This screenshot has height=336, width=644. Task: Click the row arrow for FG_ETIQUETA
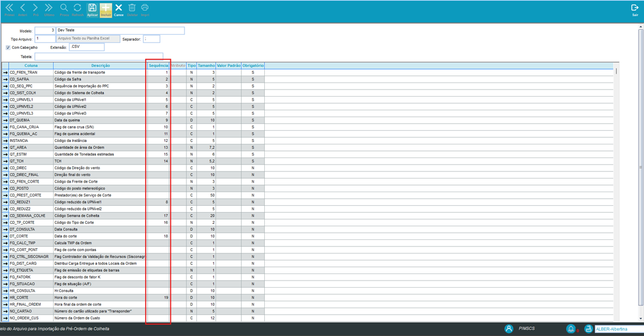pos(5,271)
